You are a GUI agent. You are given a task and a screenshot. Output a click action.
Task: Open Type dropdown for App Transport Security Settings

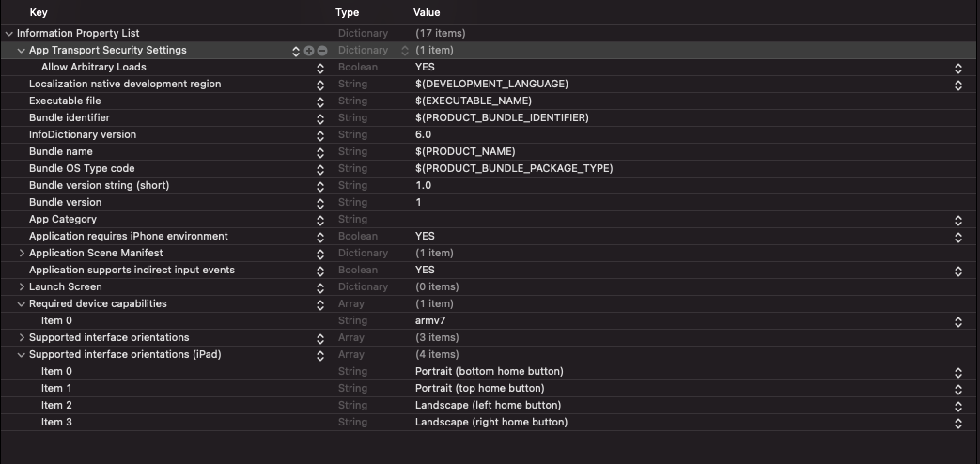405,51
